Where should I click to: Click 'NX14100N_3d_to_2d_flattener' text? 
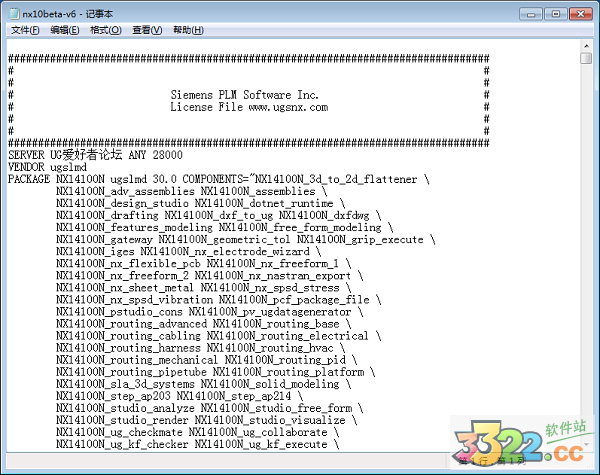(336, 179)
